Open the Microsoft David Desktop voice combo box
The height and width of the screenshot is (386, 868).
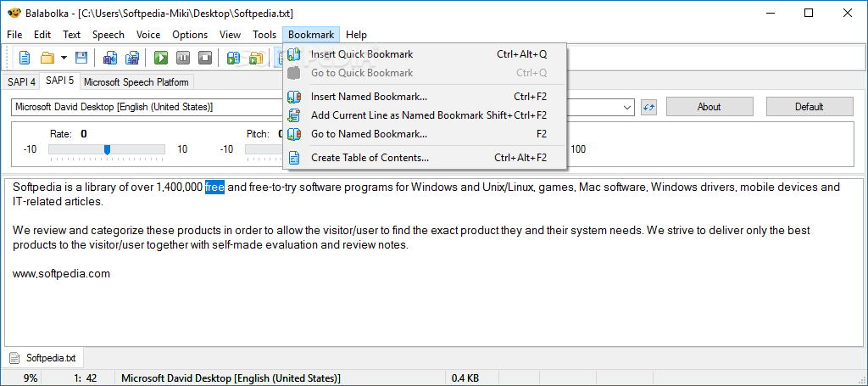[323, 107]
